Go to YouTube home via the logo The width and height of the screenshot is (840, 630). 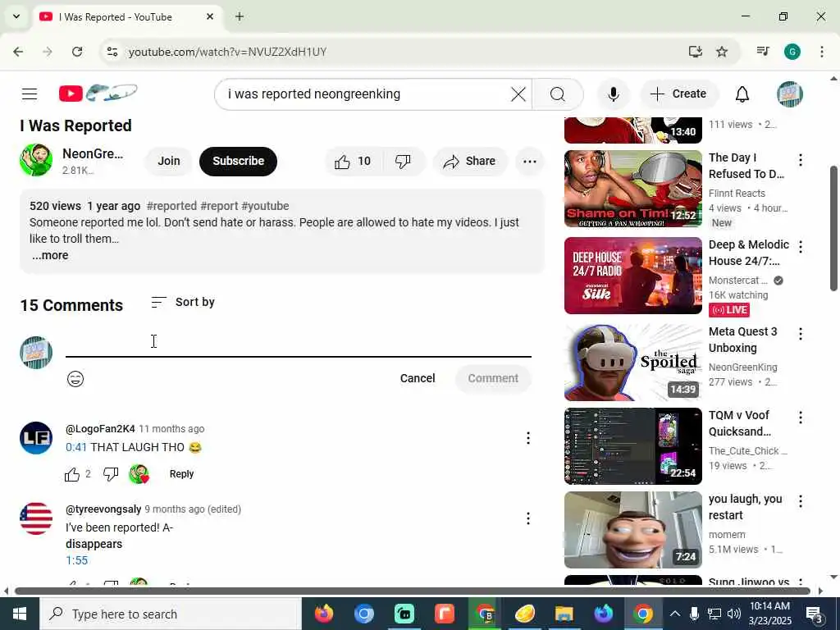(x=98, y=94)
